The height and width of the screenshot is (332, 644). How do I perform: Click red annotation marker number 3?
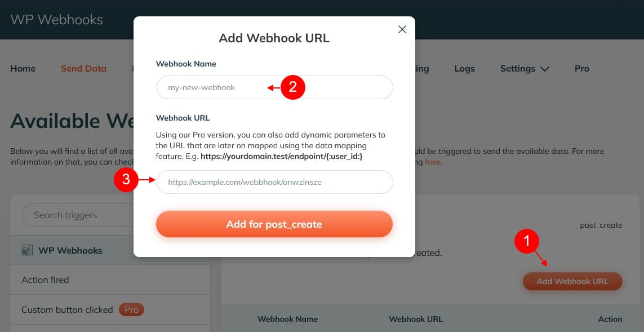pyautogui.click(x=126, y=180)
